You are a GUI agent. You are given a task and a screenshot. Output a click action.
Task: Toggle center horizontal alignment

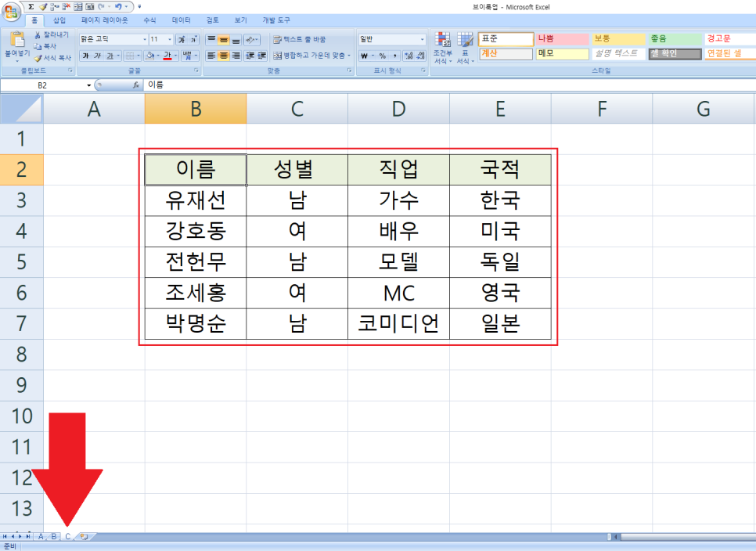click(x=224, y=56)
